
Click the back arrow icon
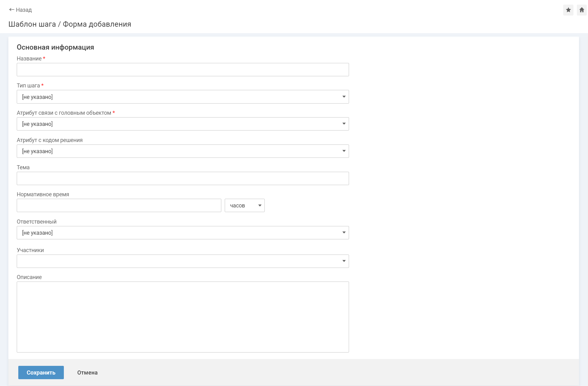tap(11, 10)
